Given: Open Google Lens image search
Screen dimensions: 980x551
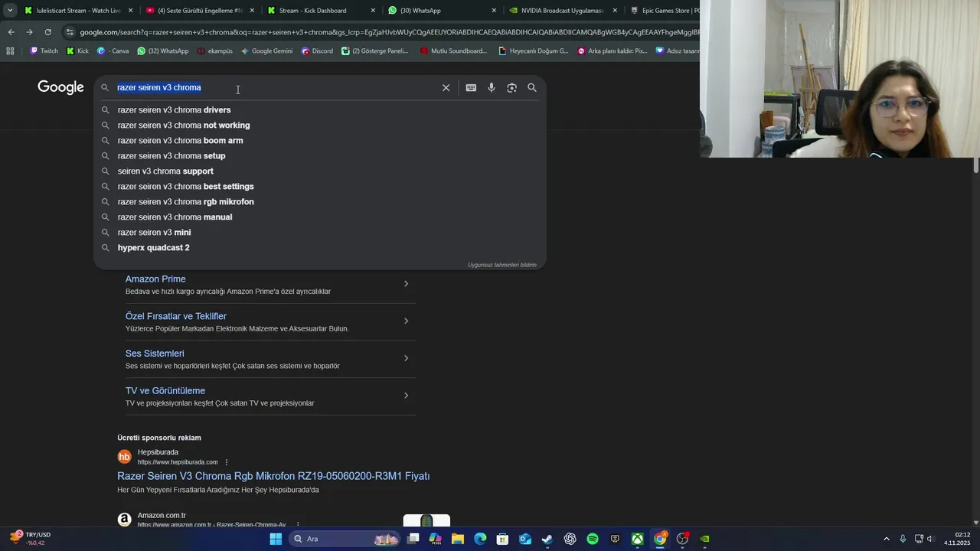Looking at the screenshot, I should [x=511, y=88].
